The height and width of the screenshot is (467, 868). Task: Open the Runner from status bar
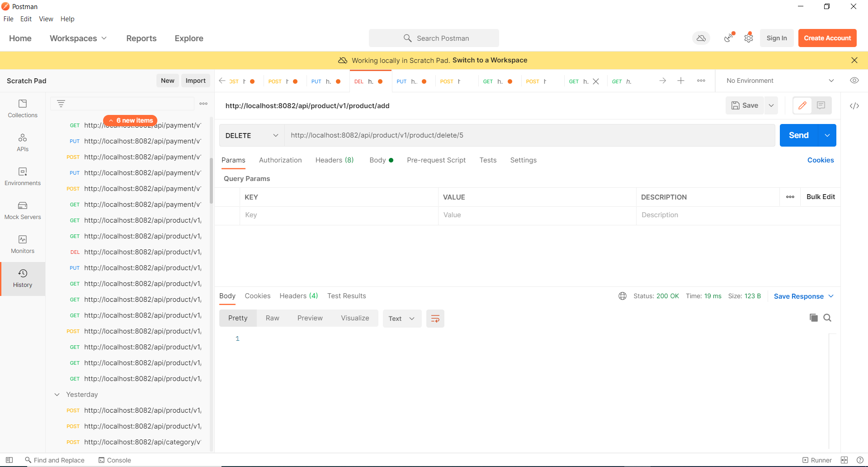click(x=817, y=460)
